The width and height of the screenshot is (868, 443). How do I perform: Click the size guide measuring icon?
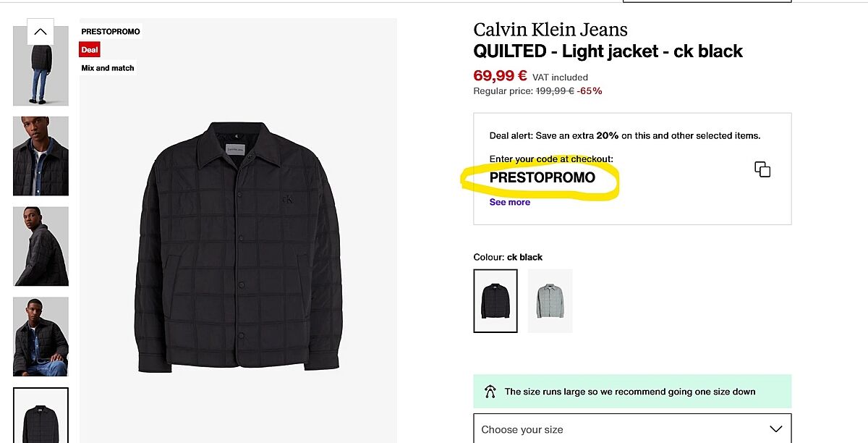tap(491, 392)
